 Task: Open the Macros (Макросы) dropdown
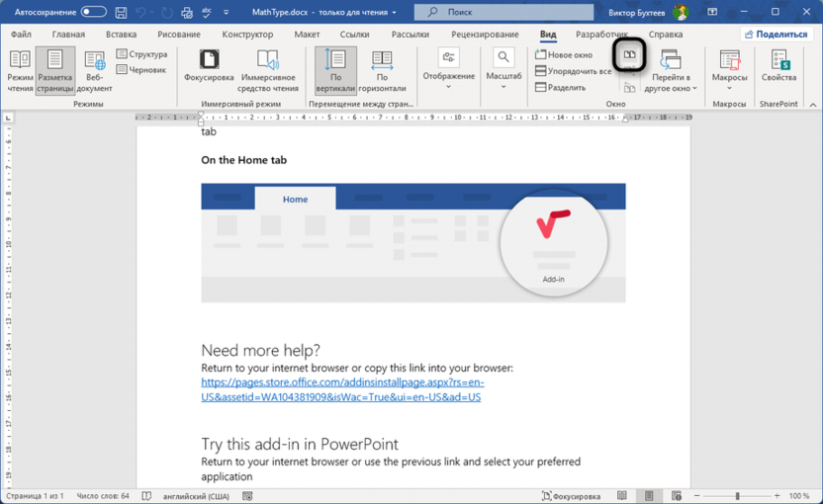pos(729,69)
